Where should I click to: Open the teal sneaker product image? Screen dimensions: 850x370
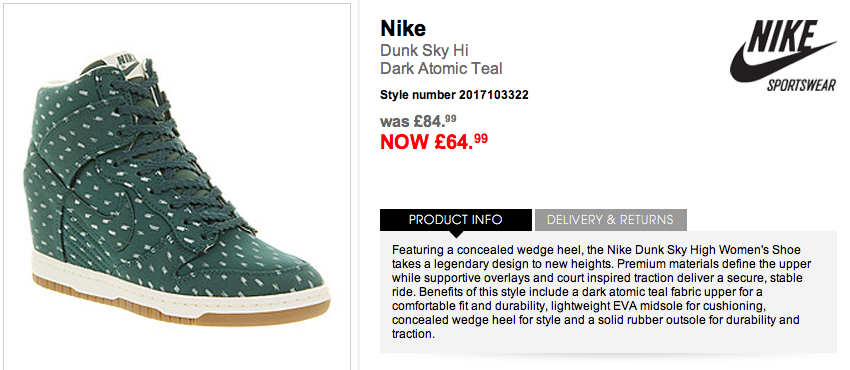[x=177, y=187]
